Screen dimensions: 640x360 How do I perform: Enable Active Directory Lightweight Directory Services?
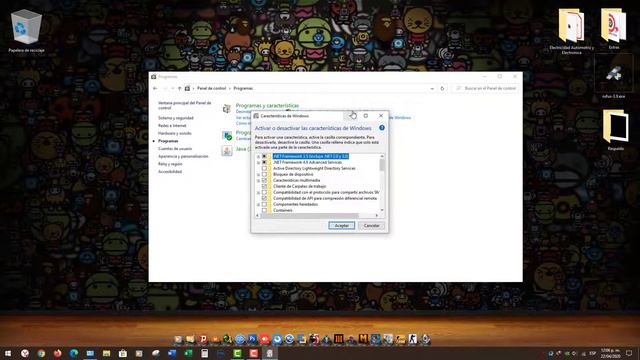coord(264,168)
